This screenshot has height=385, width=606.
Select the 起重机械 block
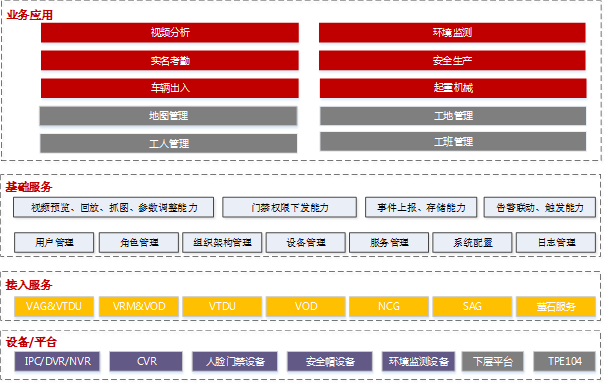tap(453, 88)
